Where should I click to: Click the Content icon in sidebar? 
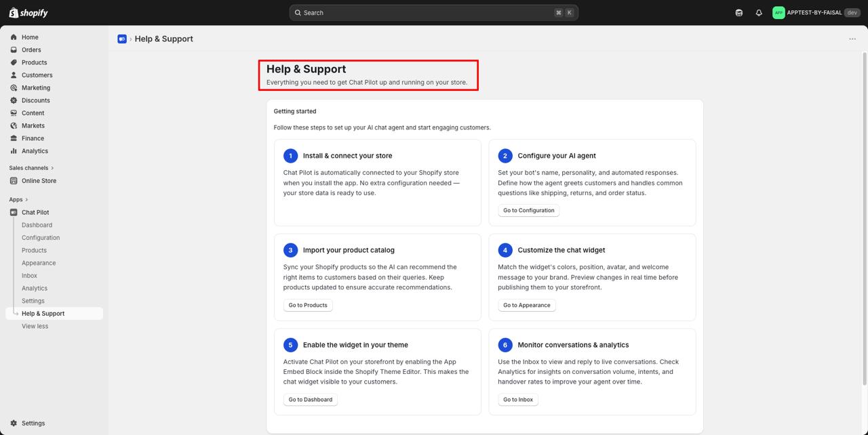click(x=14, y=113)
